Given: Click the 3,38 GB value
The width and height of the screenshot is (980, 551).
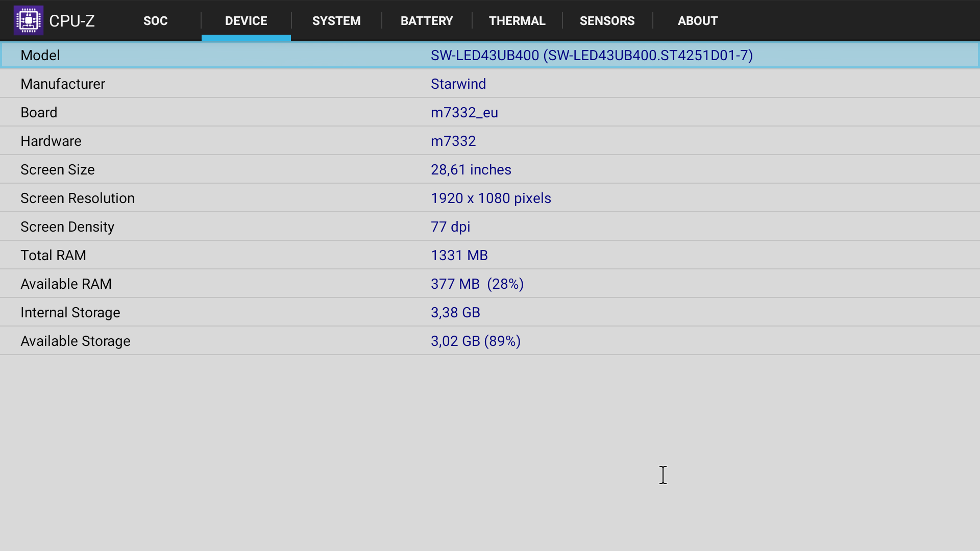Looking at the screenshot, I should click(456, 312).
